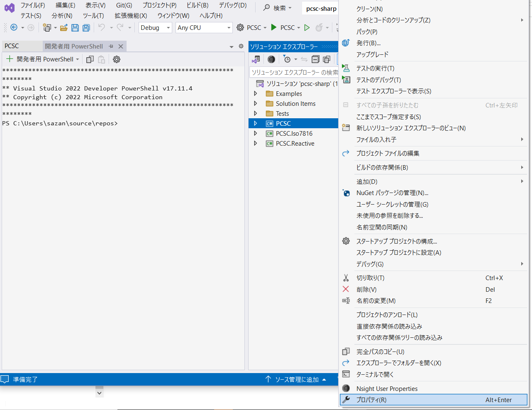Click the plus icon to add a new PowerShell terminal
532x410 pixels.
coord(10,59)
